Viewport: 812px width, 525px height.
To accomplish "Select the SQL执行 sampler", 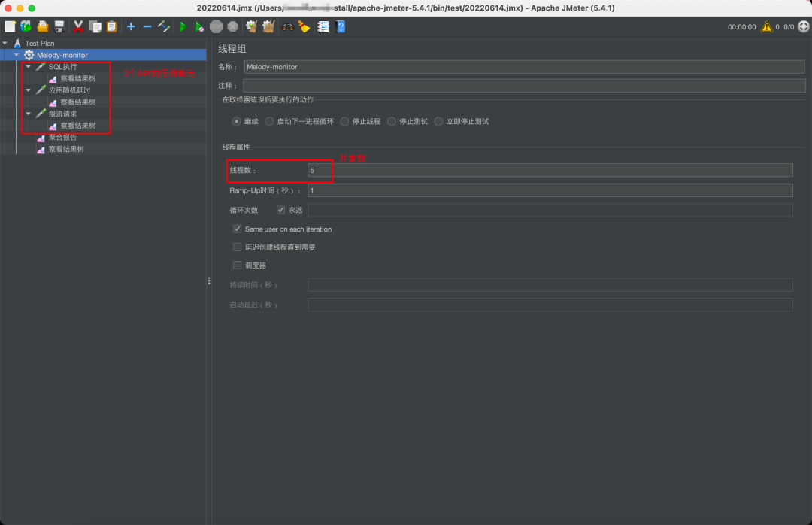I will point(62,67).
